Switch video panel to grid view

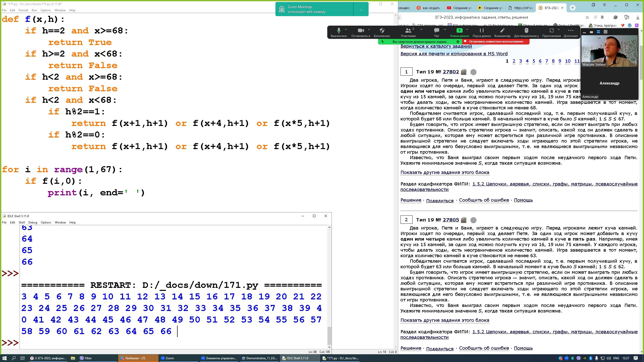click(x=606, y=32)
